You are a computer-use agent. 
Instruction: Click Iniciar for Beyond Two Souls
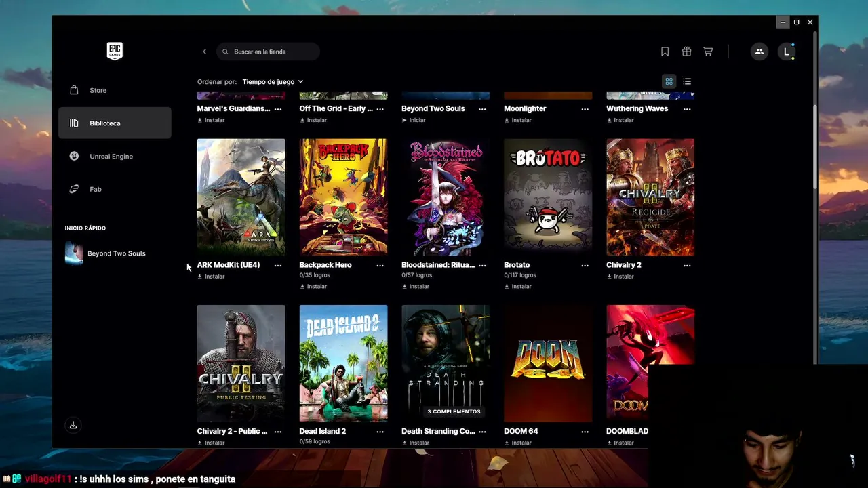click(x=414, y=120)
